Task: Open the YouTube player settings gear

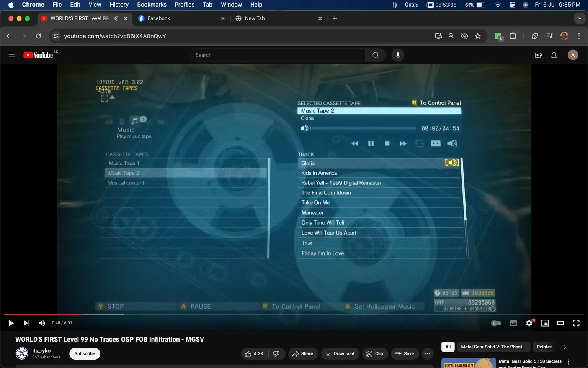Action: coord(529,323)
